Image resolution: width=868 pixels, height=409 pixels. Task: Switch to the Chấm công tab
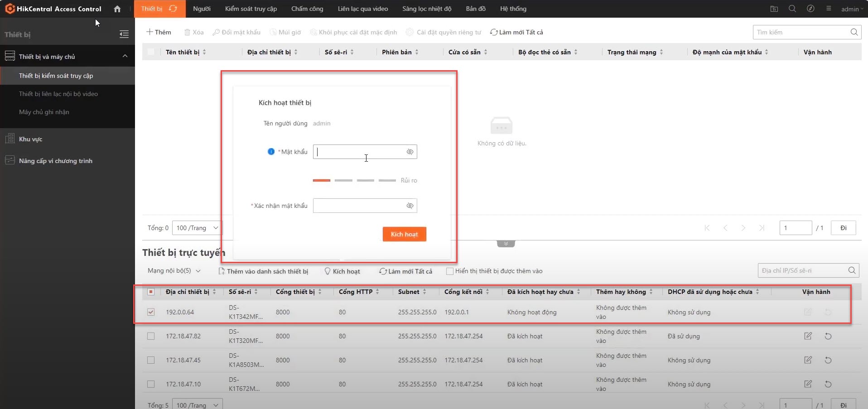307,9
